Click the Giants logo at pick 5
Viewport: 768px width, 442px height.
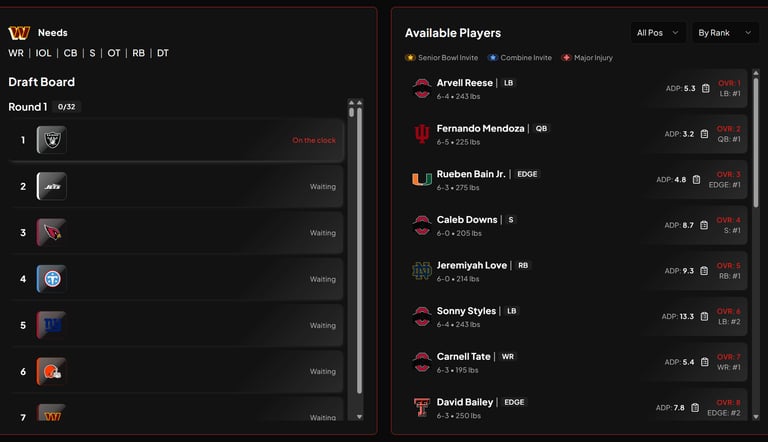[x=51, y=325]
